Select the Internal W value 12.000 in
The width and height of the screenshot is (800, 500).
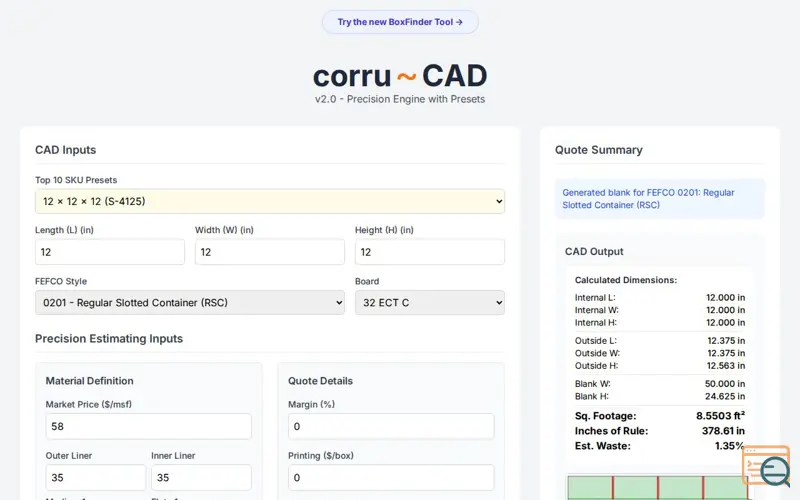tap(726, 310)
